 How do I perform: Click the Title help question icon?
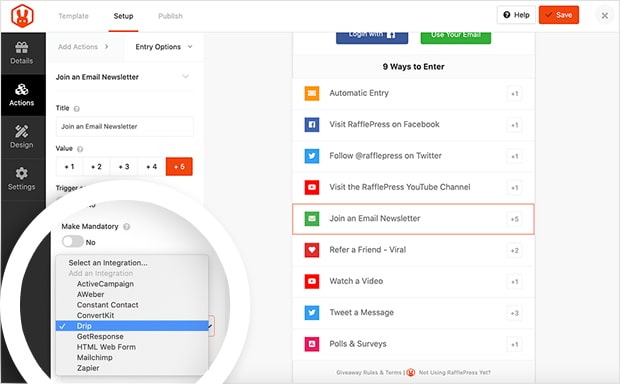point(77,109)
